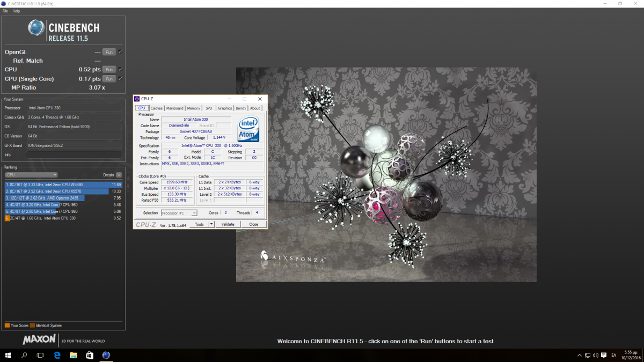Show hidden system tray icons
The height and width of the screenshot is (362, 644).
579,355
